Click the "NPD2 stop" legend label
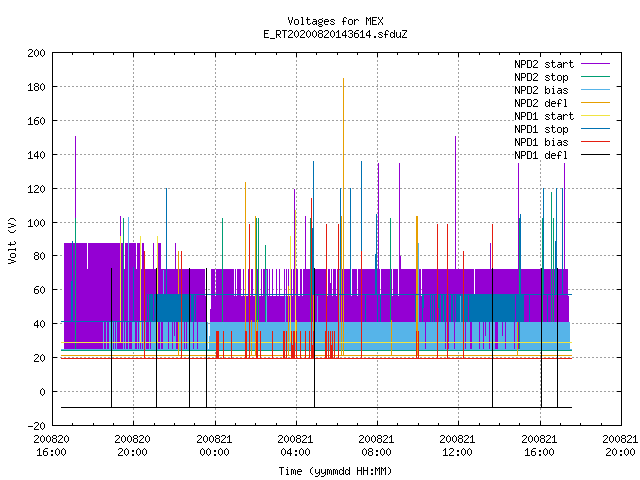The width and height of the screenshot is (640, 480). pyautogui.click(x=541, y=77)
